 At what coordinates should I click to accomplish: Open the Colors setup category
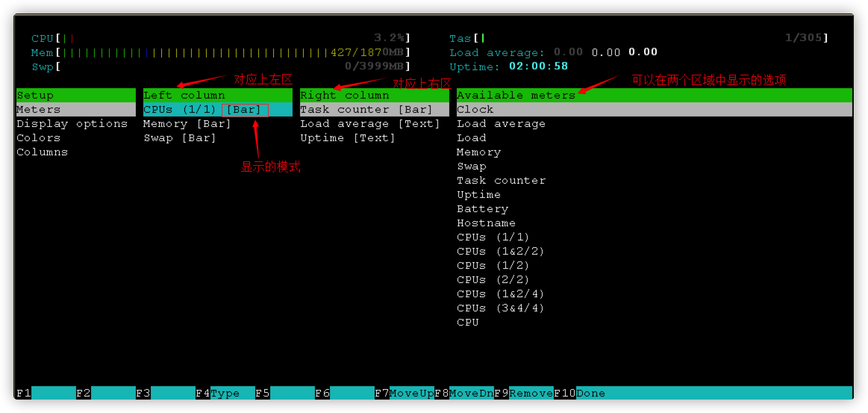(38, 138)
